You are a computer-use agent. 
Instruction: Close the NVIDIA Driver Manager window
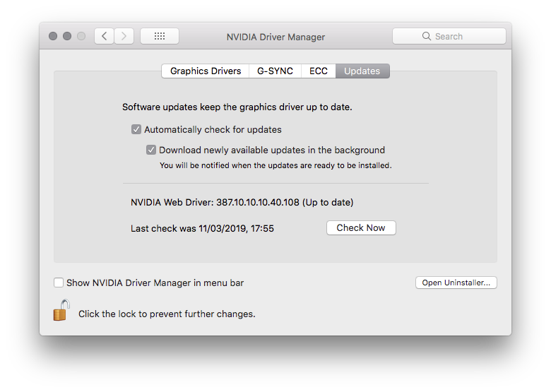(53, 36)
